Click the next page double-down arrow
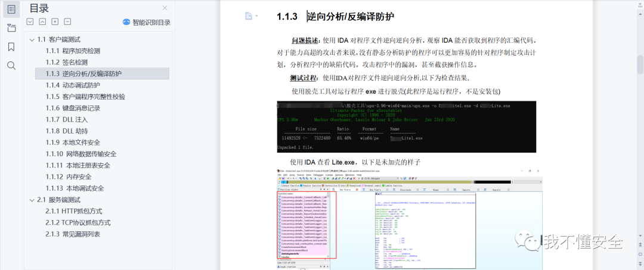The height and width of the screenshot is (270, 644). (640, 264)
